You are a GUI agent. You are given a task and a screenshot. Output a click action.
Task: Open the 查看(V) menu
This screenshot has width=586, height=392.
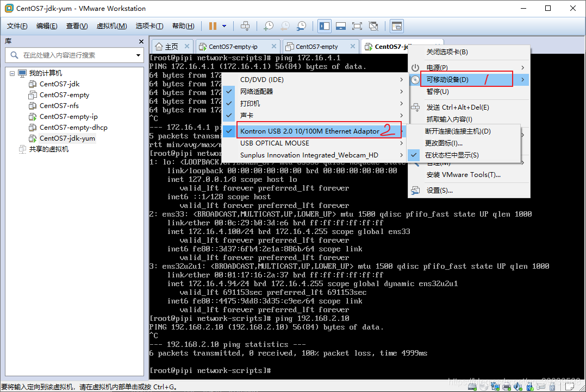(x=77, y=26)
